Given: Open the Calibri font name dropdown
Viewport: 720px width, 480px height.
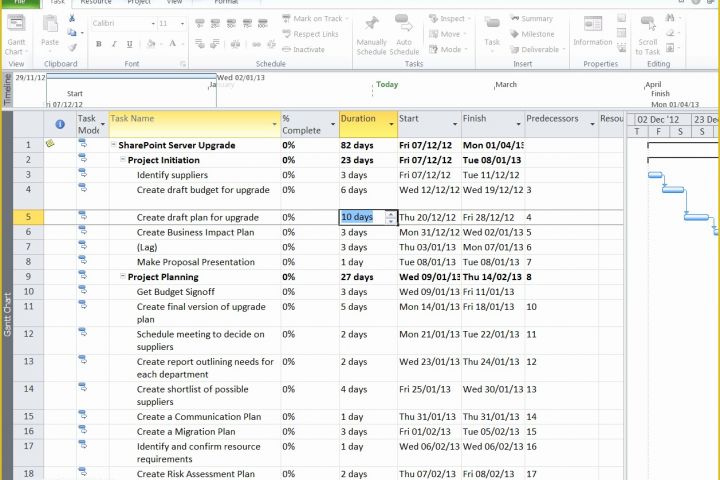Looking at the screenshot, I should click(x=153, y=23).
